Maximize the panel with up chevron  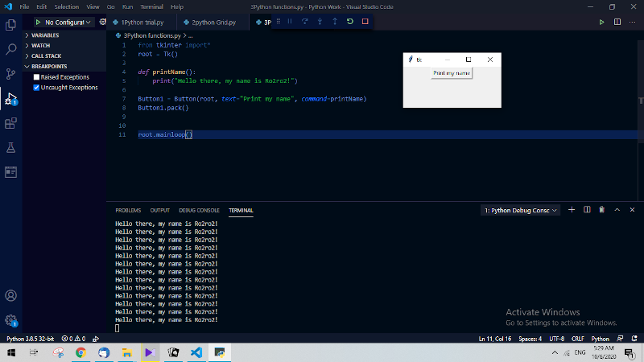click(x=617, y=210)
